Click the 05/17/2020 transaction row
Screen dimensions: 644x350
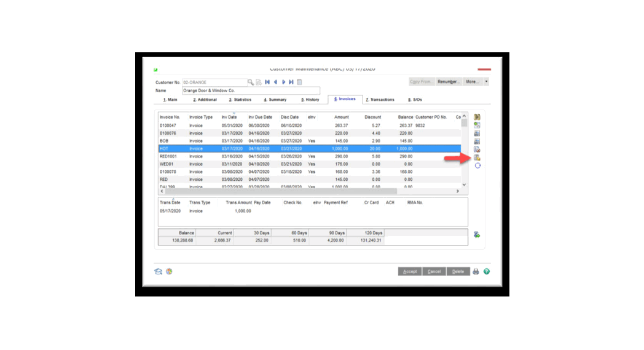click(x=313, y=211)
